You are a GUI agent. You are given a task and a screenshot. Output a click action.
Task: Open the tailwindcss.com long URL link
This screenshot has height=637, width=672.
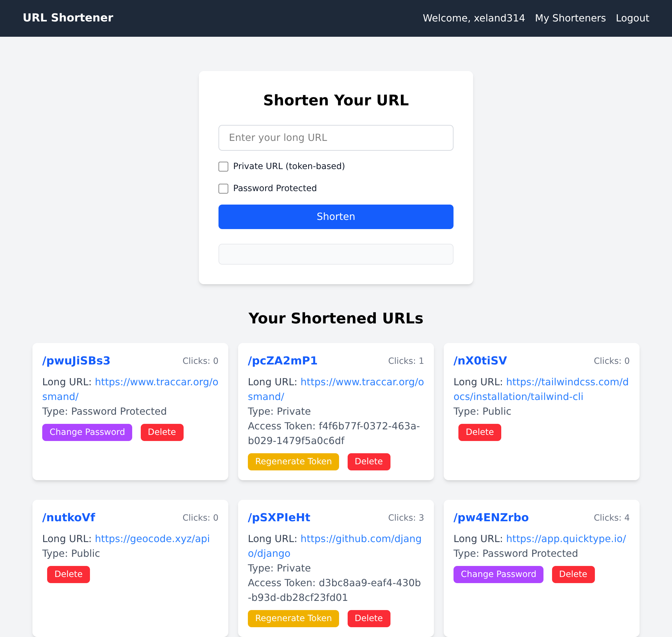(541, 389)
